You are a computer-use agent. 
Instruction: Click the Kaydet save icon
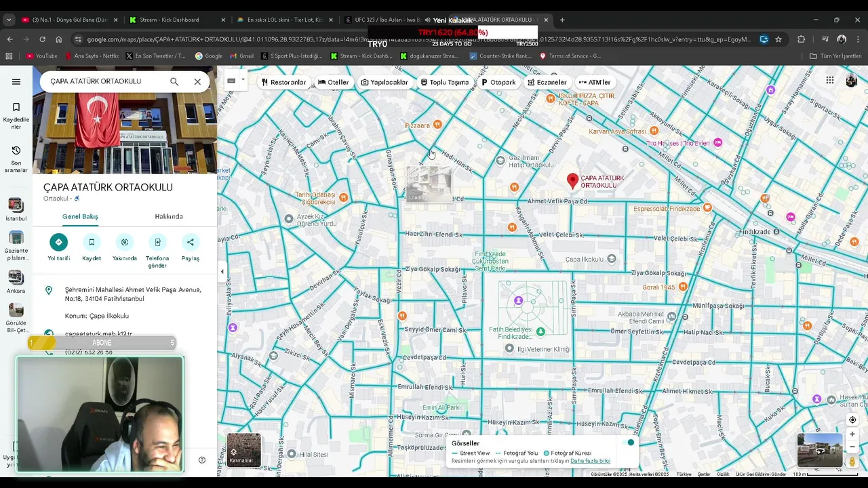coord(92,242)
